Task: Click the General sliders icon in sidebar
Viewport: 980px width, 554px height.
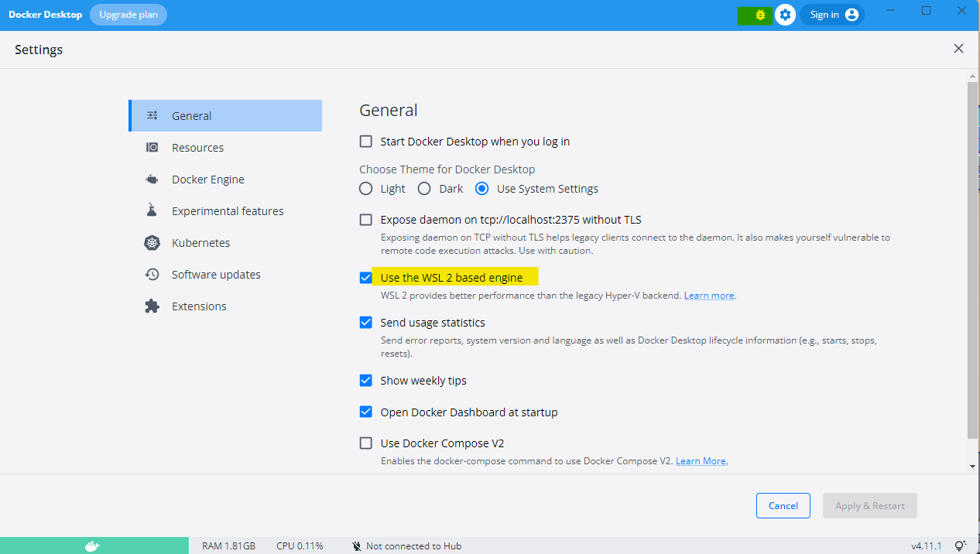Action: point(152,115)
